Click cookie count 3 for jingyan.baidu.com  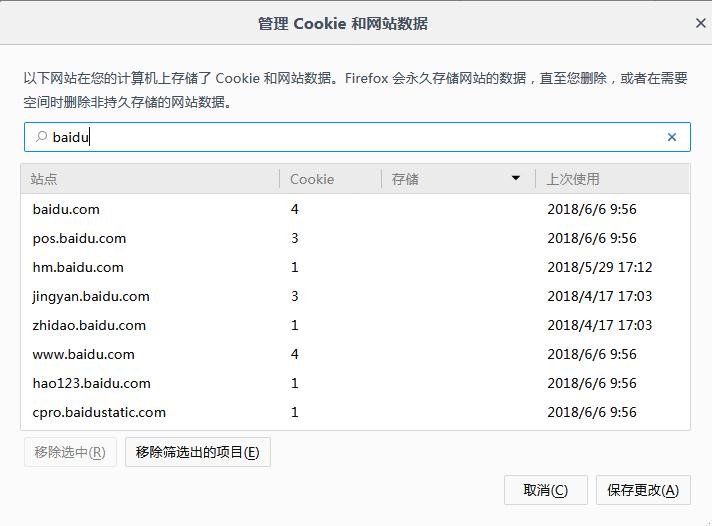click(295, 296)
